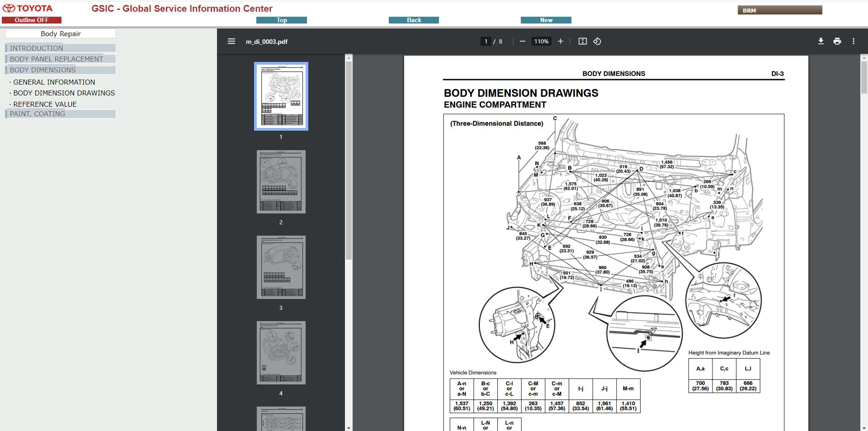
Task: Click the 1,537 (60.51) table cell
Action: point(462,406)
